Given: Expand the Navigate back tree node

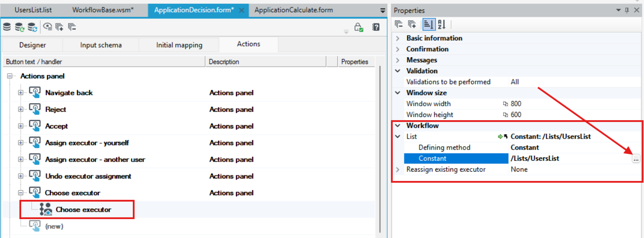Looking at the screenshot, I should [x=20, y=93].
